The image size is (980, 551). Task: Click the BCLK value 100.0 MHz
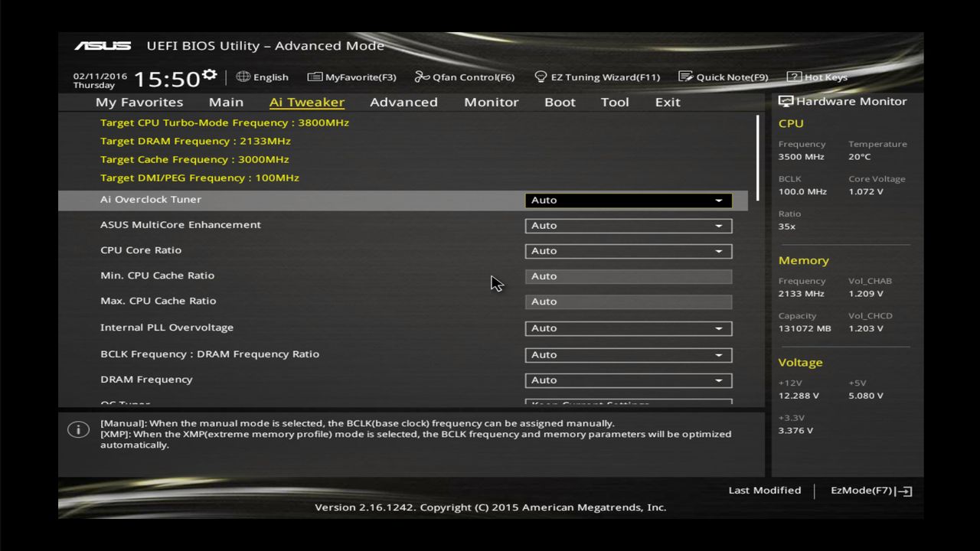click(802, 191)
